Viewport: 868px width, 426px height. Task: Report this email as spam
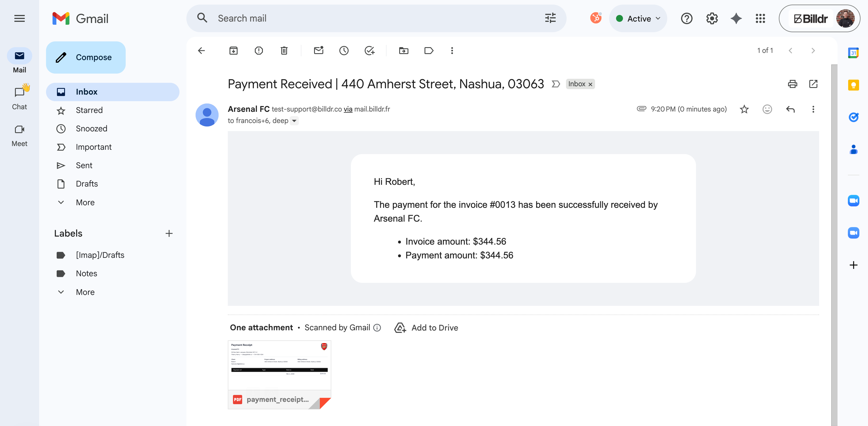(259, 51)
